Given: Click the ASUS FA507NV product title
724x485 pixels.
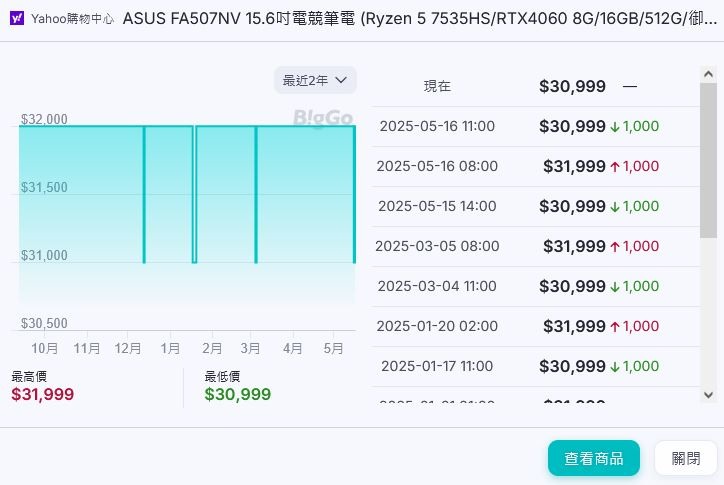Looking at the screenshot, I should [x=419, y=18].
